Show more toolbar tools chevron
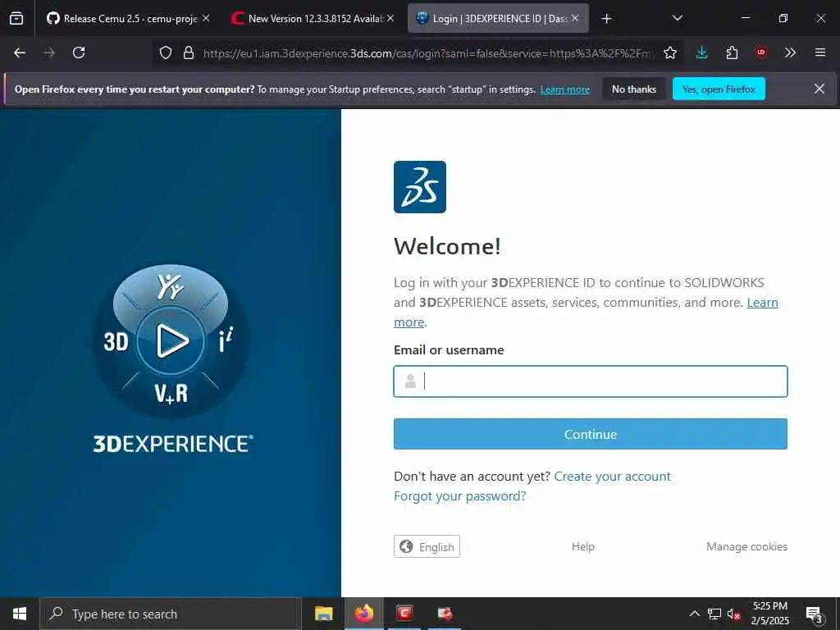Viewport: 840px width, 630px height. [x=790, y=52]
